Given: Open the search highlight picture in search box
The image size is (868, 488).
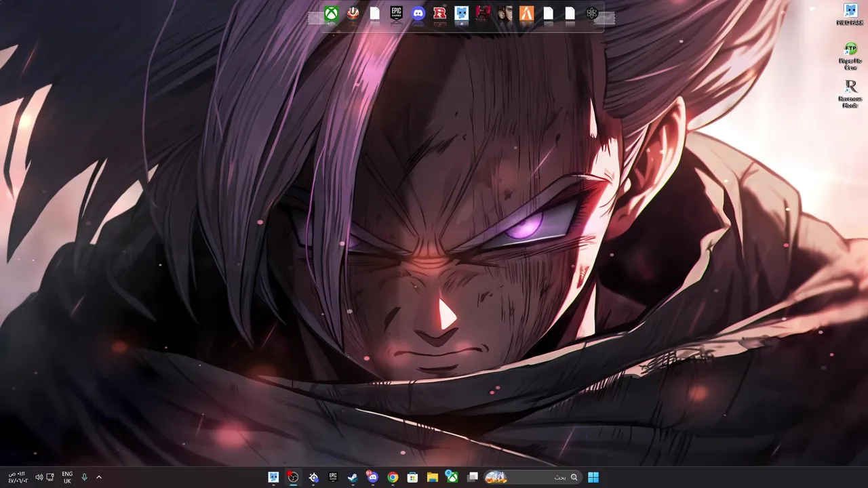Looking at the screenshot, I should click(496, 477).
